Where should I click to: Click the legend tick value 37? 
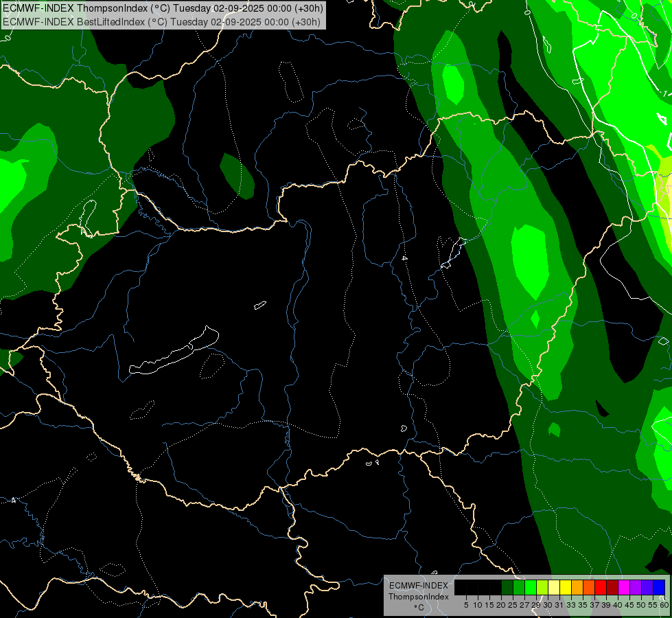pyautogui.click(x=595, y=605)
